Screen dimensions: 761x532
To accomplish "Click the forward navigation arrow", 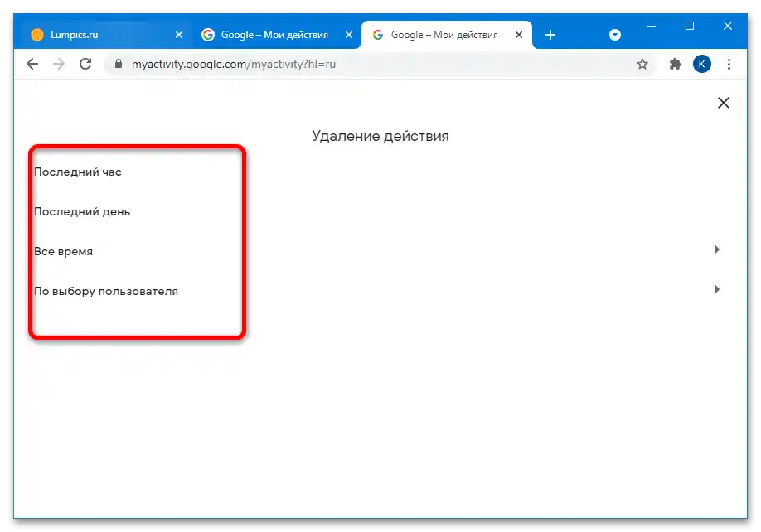I will pos(58,63).
